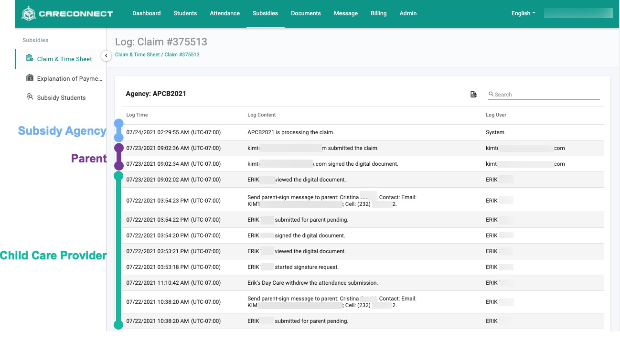Open the Attendance page
The height and width of the screenshot is (364, 620).
click(224, 13)
